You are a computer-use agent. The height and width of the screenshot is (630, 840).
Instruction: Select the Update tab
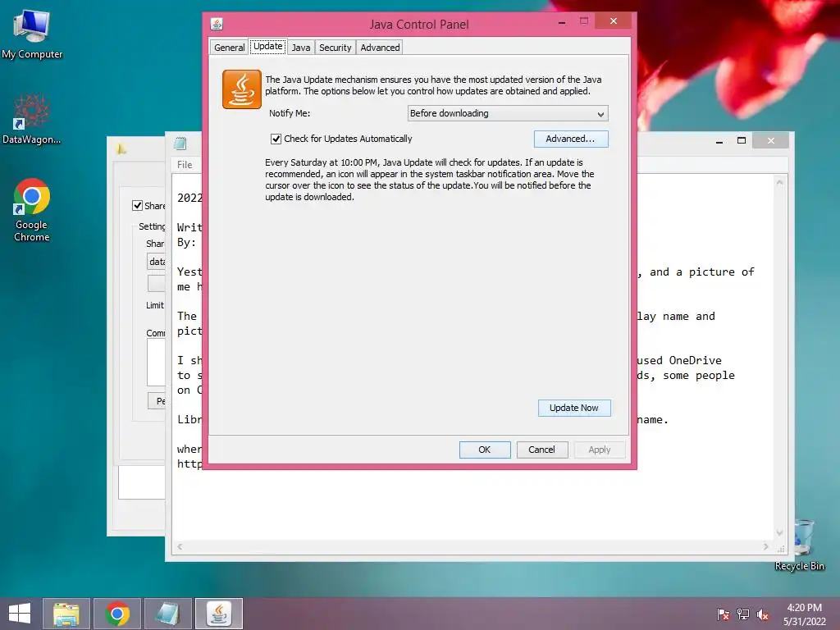click(268, 47)
